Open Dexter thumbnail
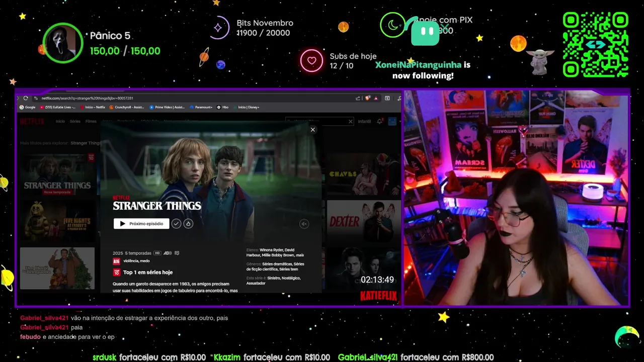Viewport: 644px width, 362px height. coord(363,222)
